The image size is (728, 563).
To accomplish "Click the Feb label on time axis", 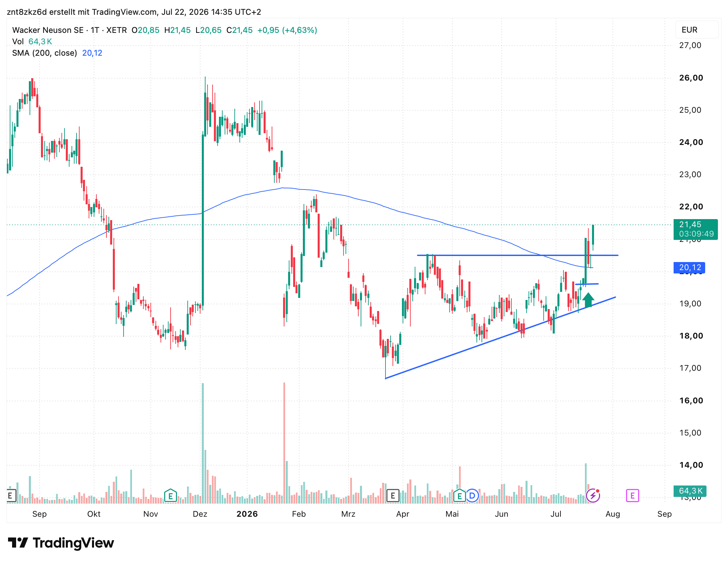I will click(x=299, y=514).
